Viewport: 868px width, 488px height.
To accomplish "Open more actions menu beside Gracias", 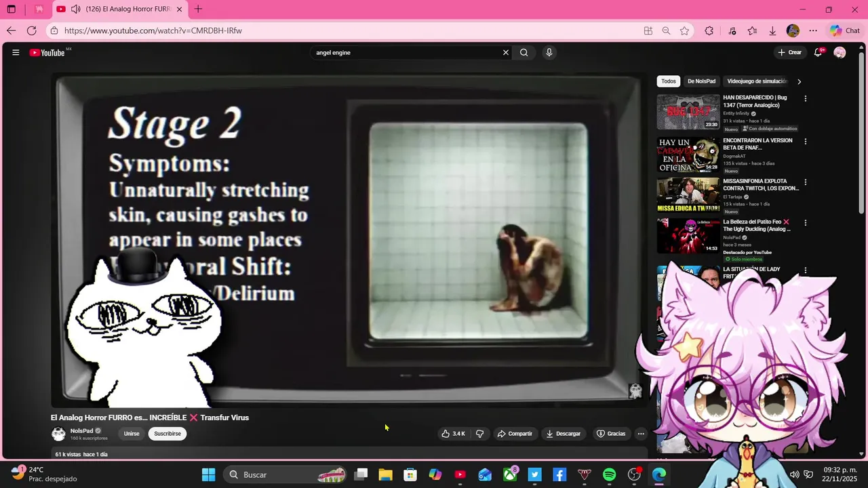I will (x=641, y=434).
